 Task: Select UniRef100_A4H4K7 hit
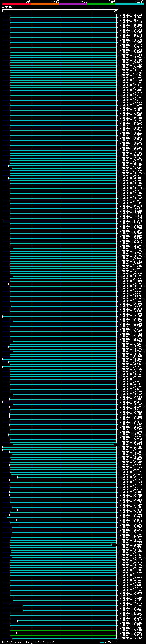coord(131,331)
